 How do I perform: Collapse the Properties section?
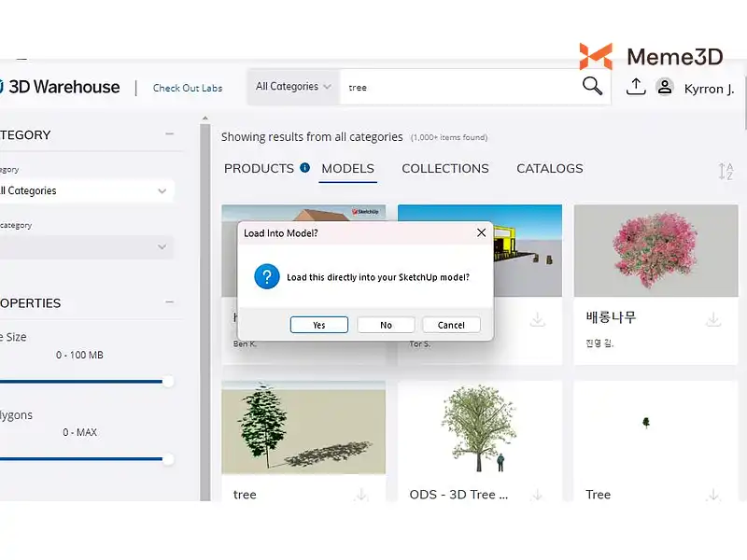170,302
